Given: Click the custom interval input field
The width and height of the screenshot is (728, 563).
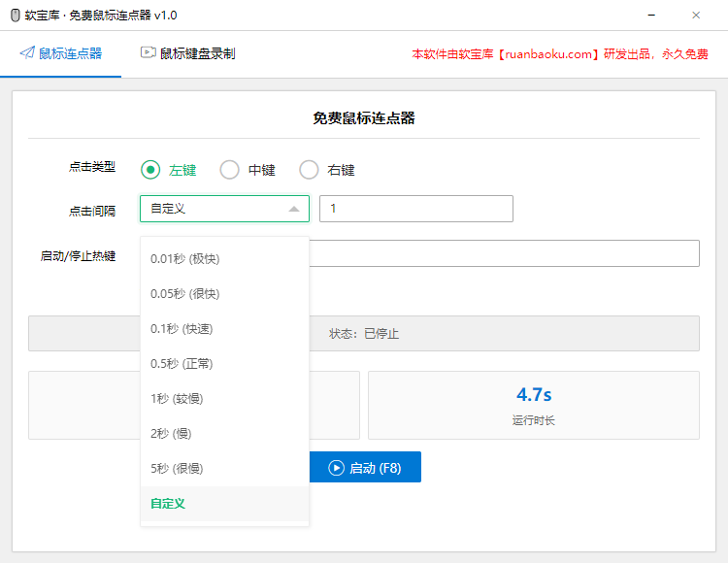Looking at the screenshot, I should point(416,209).
